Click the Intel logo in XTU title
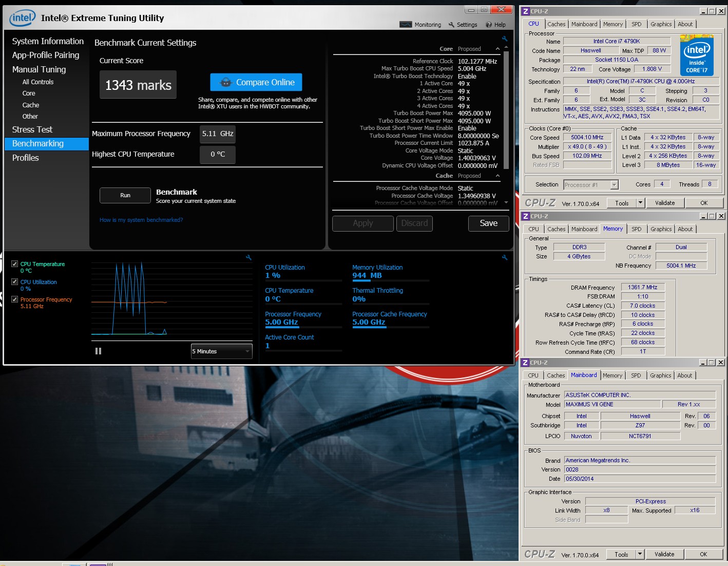The height and width of the screenshot is (566, 728). (23, 18)
